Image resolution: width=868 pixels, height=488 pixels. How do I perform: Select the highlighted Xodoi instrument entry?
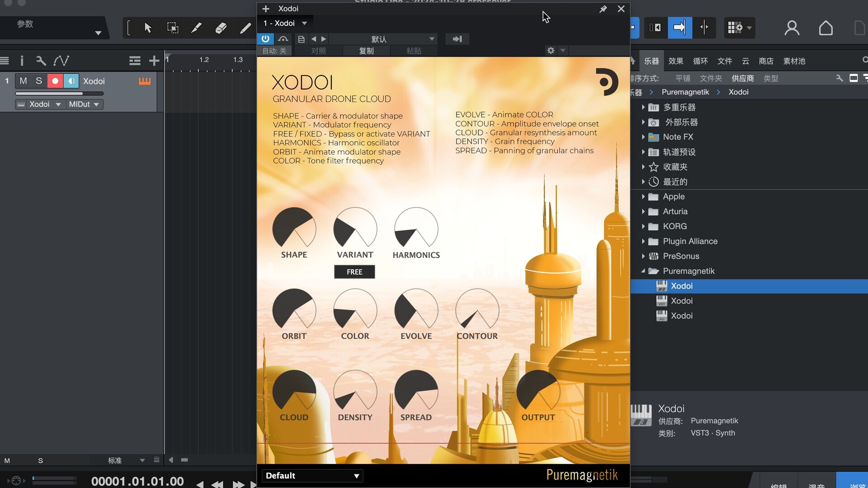pos(749,286)
